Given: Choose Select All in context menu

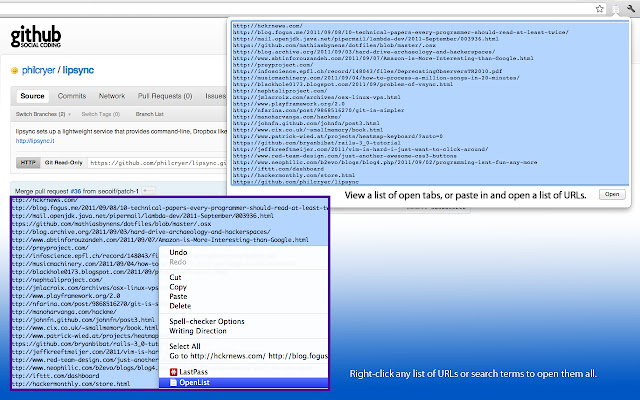Looking at the screenshot, I should coord(184,346).
